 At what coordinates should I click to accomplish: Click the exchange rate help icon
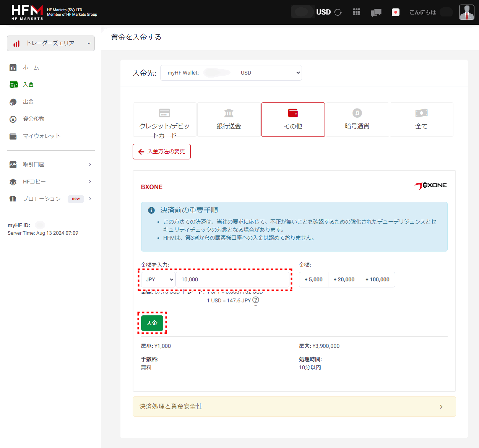pyautogui.click(x=256, y=300)
